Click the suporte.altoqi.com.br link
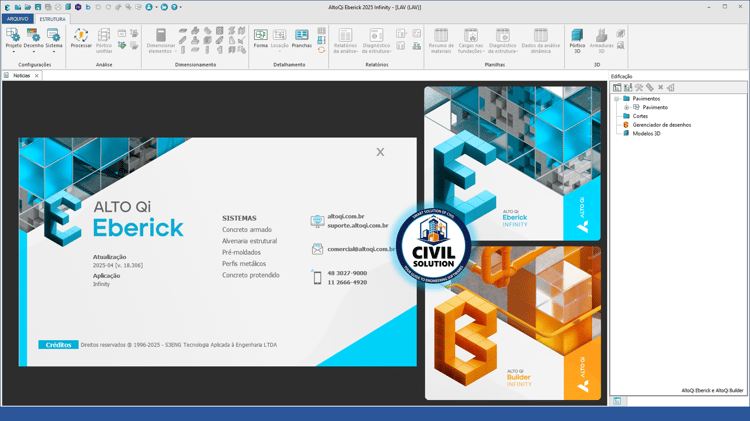This screenshot has width=750, height=421. coord(358,225)
